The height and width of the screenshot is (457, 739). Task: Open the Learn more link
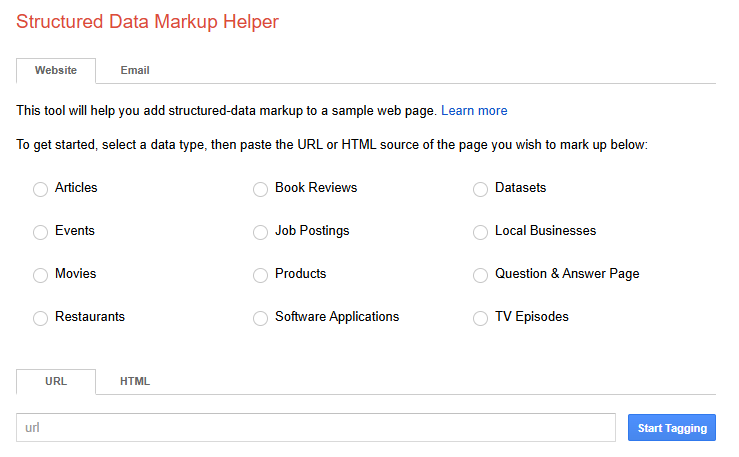click(474, 111)
